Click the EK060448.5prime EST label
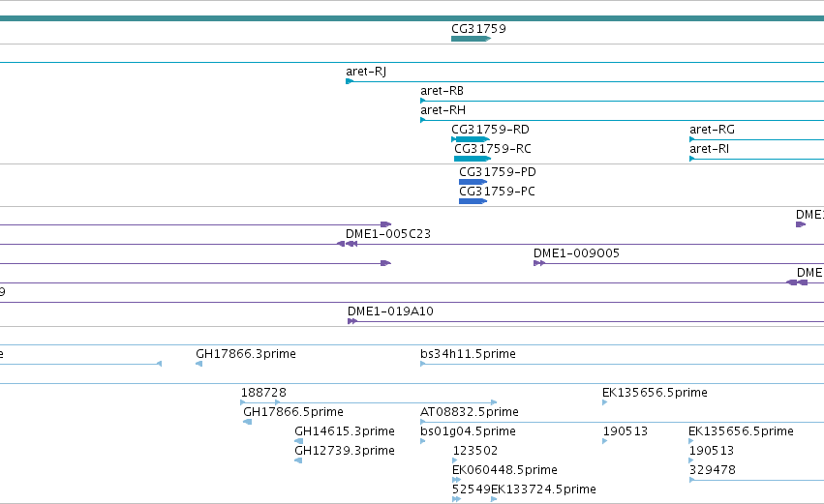Image resolution: width=824 pixels, height=504 pixels. click(504, 470)
